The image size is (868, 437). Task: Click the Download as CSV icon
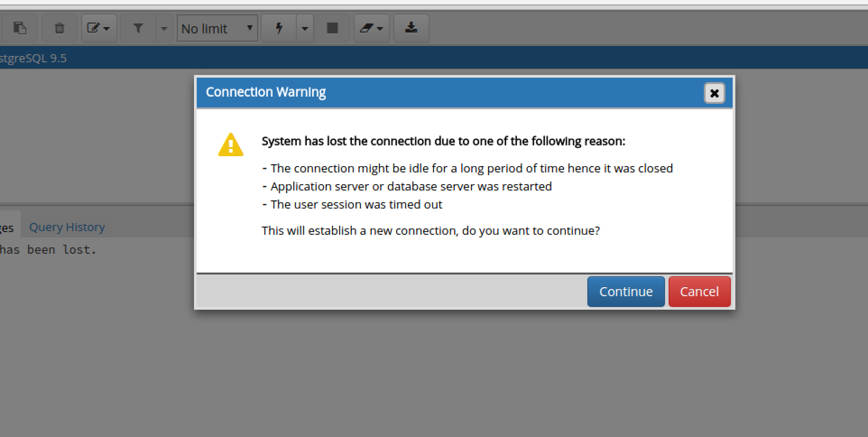click(x=411, y=28)
